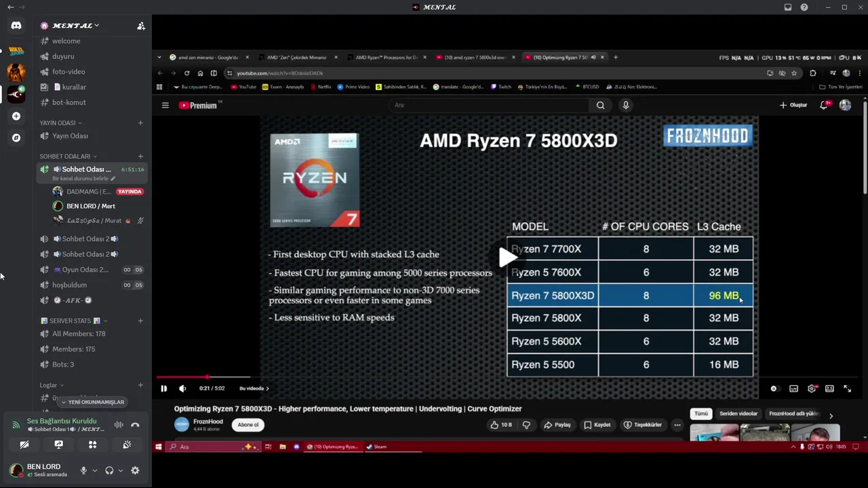Collapse the SERVER STATS category
868x488 pixels.
[74, 321]
